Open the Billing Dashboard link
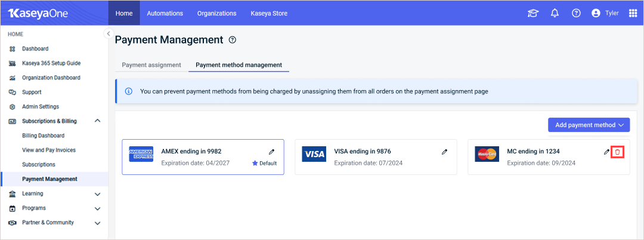Viewport: 644px width, 240px height. coord(43,136)
